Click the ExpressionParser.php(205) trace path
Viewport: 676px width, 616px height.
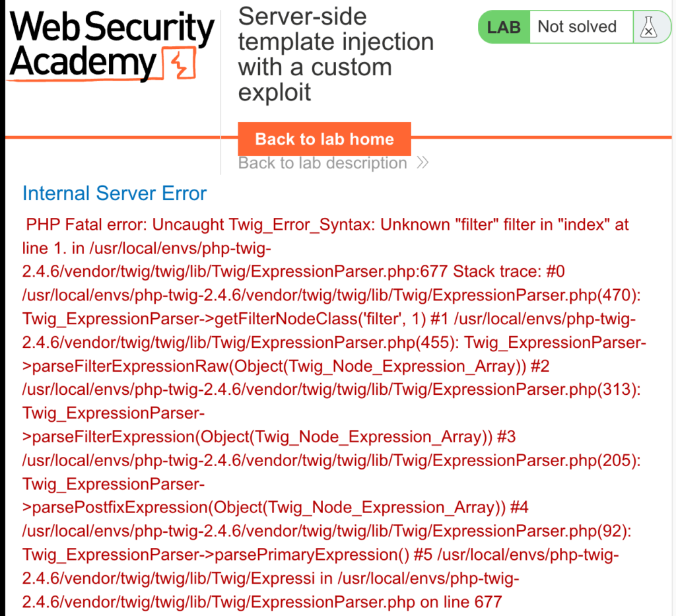(x=331, y=460)
